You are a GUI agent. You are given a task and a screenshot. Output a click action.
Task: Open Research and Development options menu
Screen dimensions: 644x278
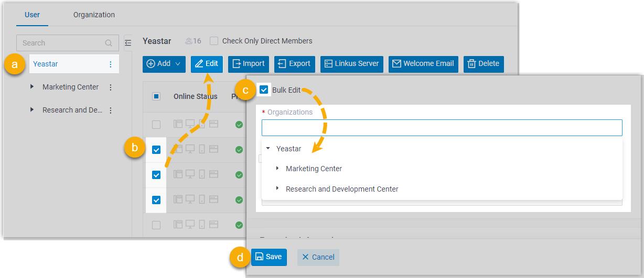(x=110, y=110)
